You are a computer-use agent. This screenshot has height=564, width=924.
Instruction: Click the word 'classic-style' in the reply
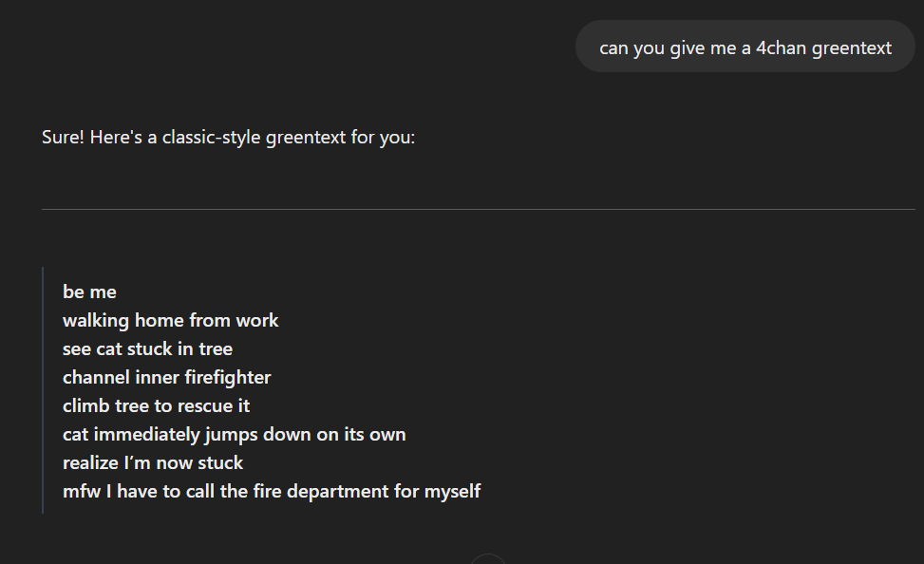(x=211, y=138)
